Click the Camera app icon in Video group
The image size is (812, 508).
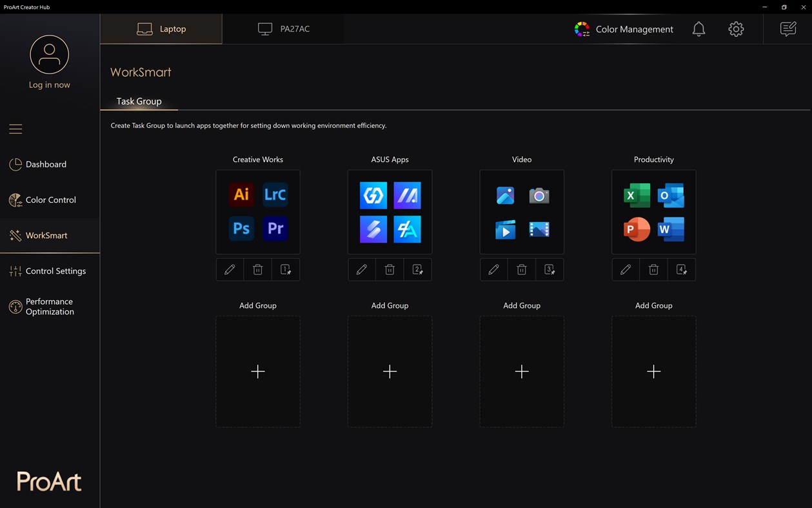point(539,195)
